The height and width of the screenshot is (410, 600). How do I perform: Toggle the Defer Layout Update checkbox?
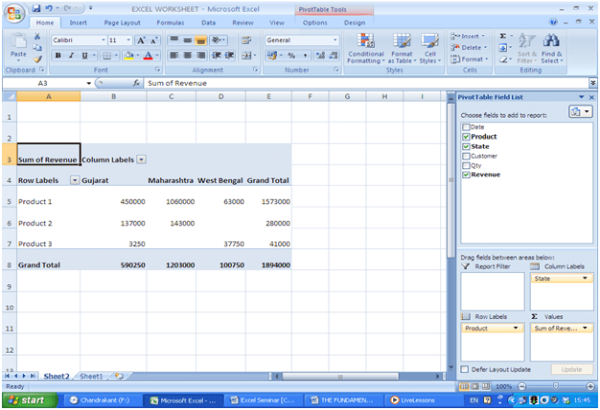pyautogui.click(x=465, y=369)
